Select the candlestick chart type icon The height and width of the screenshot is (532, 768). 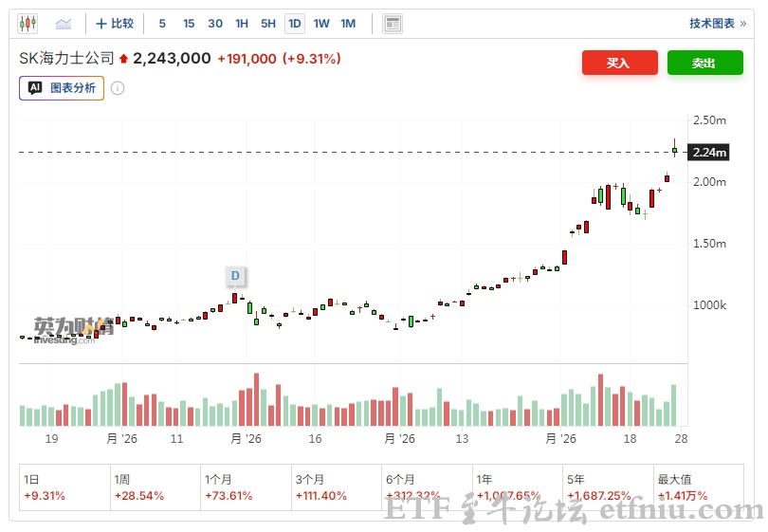[27, 23]
